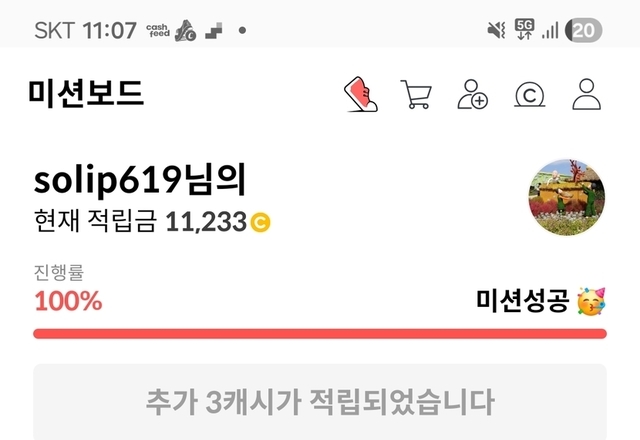
Task: Tap the 미션보드 page title
Action: 86,93
